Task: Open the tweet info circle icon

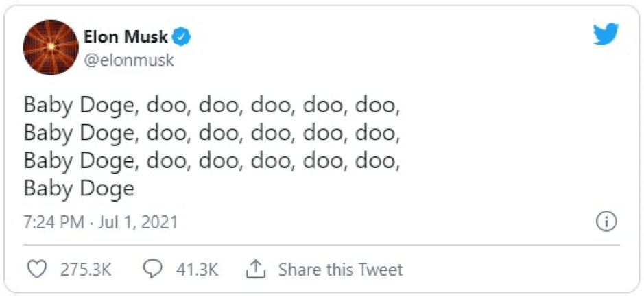Action: (606, 222)
